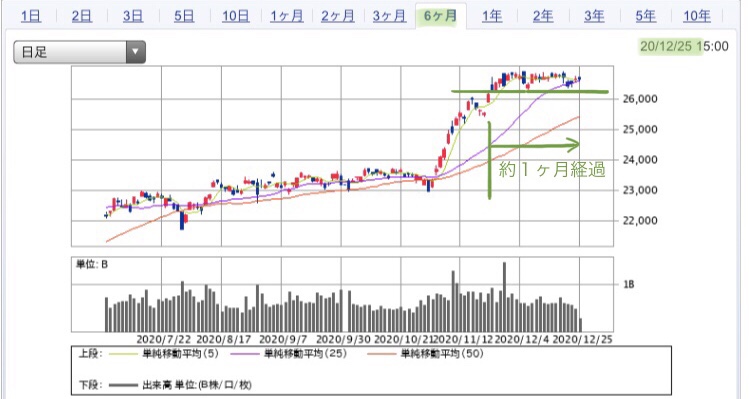
Task: Select the 2ヶ月 period link
Action: 338,16
